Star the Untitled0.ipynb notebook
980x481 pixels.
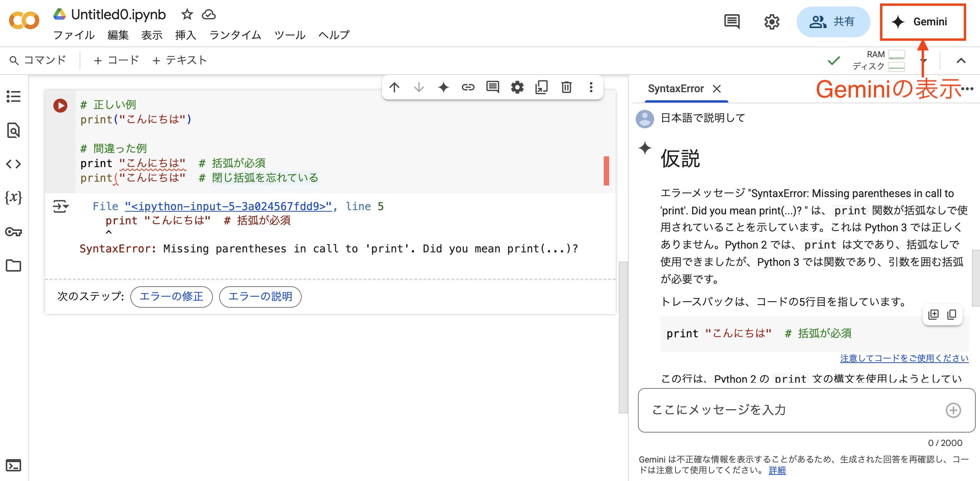tap(187, 15)
